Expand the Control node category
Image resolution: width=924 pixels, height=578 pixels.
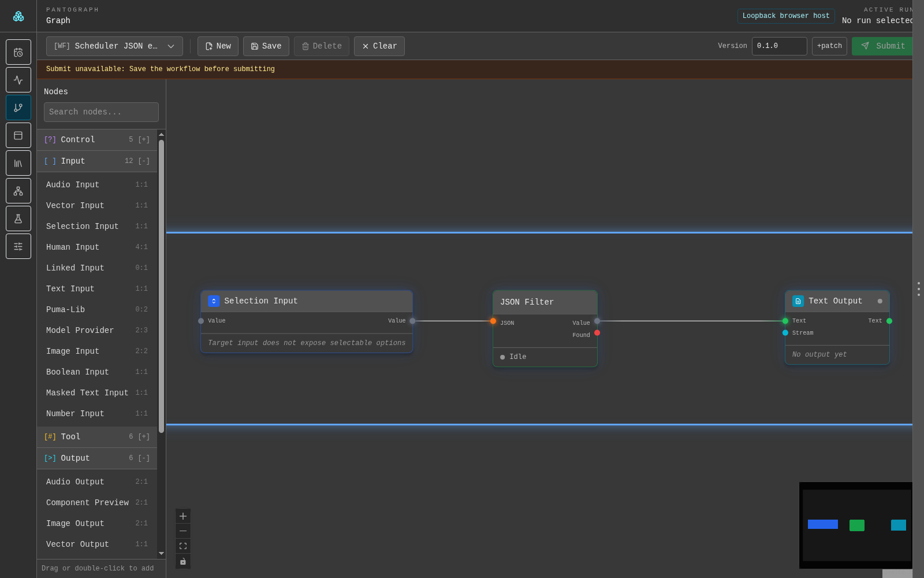click(x=97, y=140)
